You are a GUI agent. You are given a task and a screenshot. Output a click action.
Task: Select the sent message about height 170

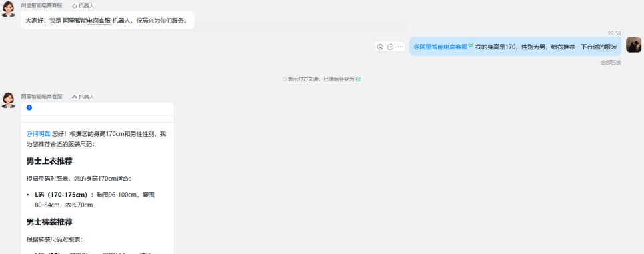[515, 47]
